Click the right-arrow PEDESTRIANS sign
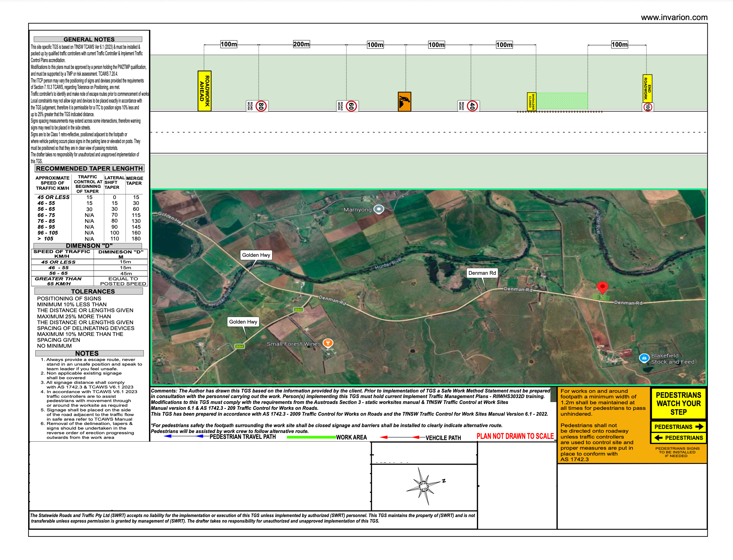This screenshot has height=560, width=733. pos(678,427)
